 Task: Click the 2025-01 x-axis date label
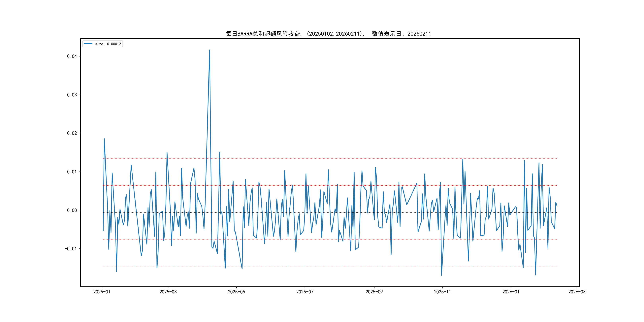tap(102, 292)
